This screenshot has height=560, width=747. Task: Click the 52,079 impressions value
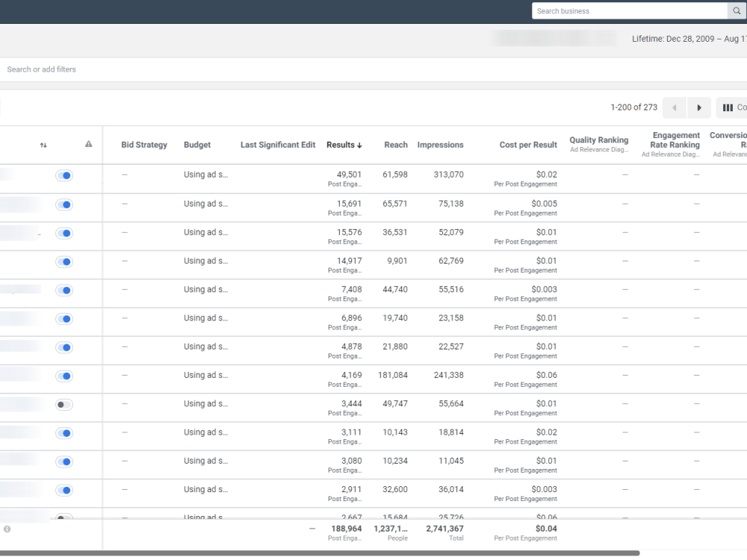click(450, 232)
